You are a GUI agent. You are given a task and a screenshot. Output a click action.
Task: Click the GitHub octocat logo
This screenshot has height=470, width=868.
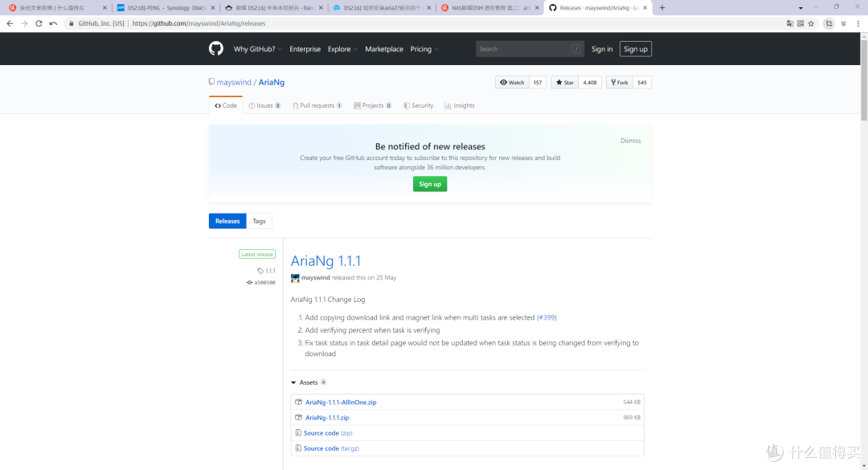click(x=215, y=48)
